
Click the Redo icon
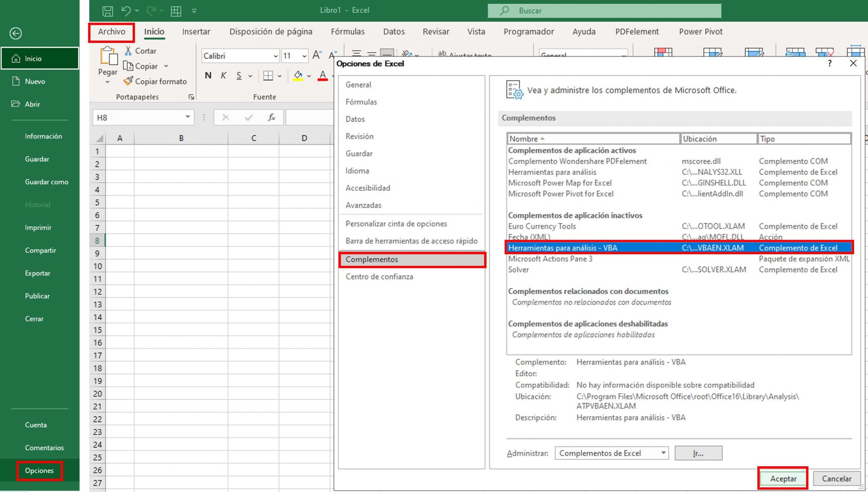click(x=152, y=11)
